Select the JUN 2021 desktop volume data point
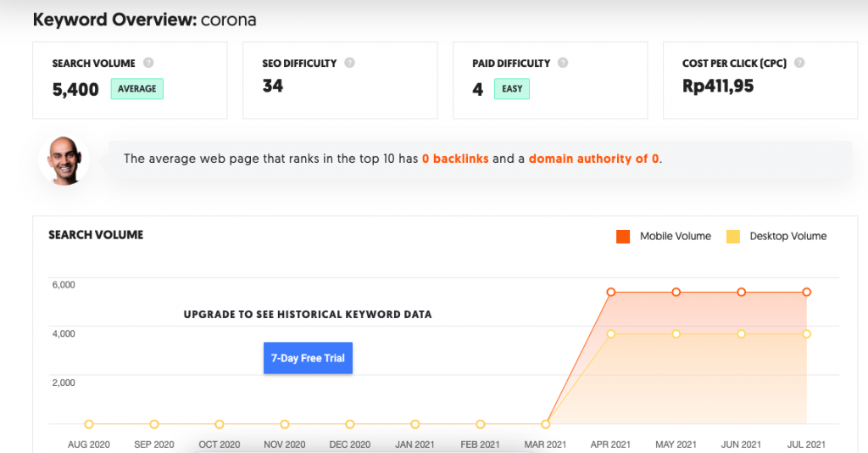The width and height of the screenshot is (868, 453). [742, 334]
